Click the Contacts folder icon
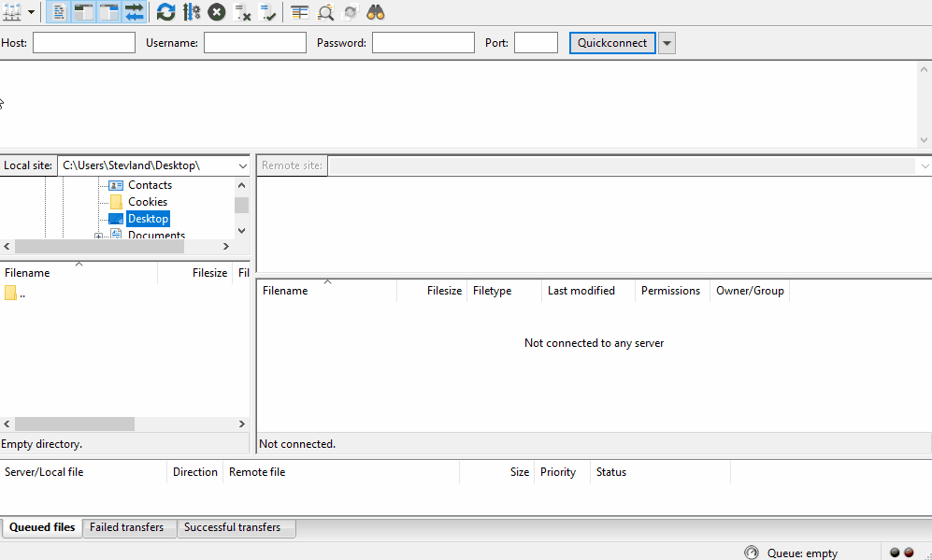Viewport: 932px width, 560px height. (x=116, y=185)
